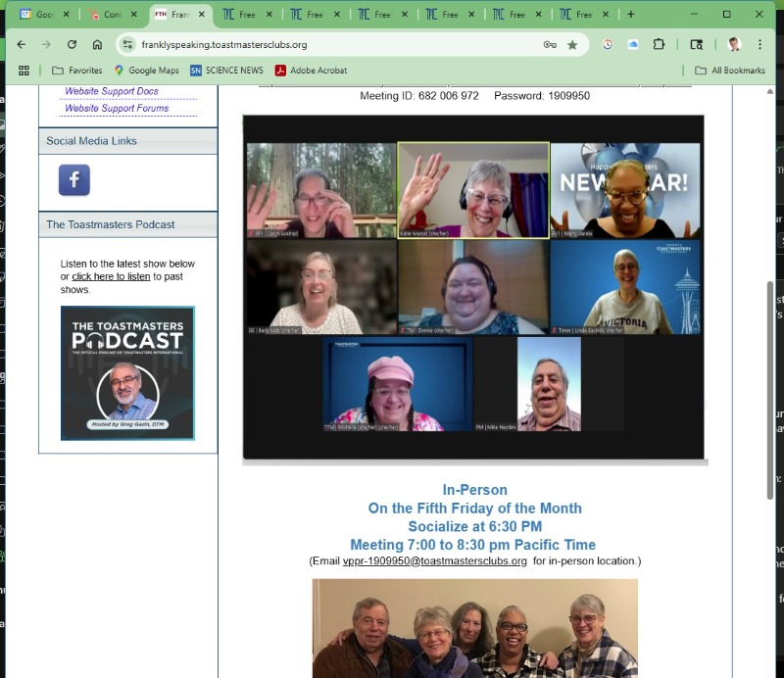
Task: Open the history clock extension icon
Action: point(608,44)
